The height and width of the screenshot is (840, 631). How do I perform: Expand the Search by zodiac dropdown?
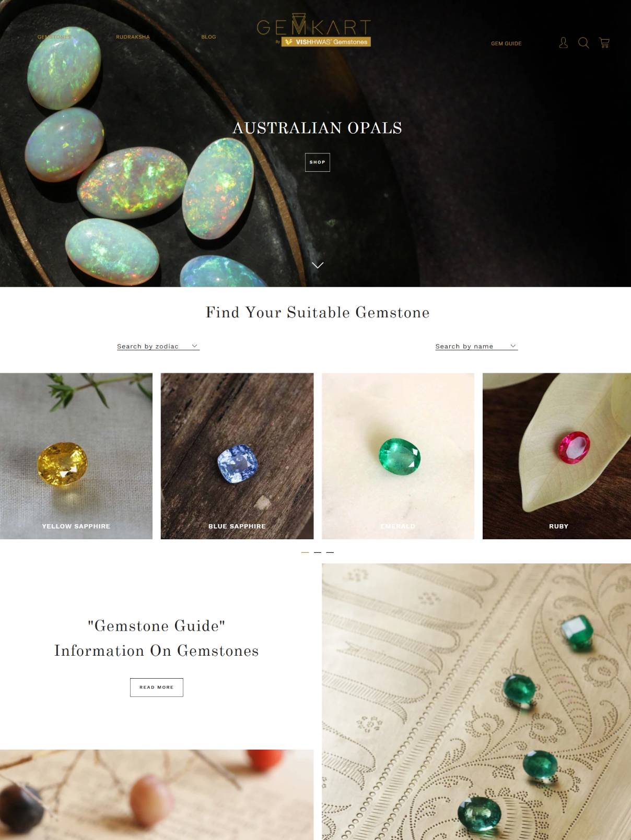tap(158, 346)
